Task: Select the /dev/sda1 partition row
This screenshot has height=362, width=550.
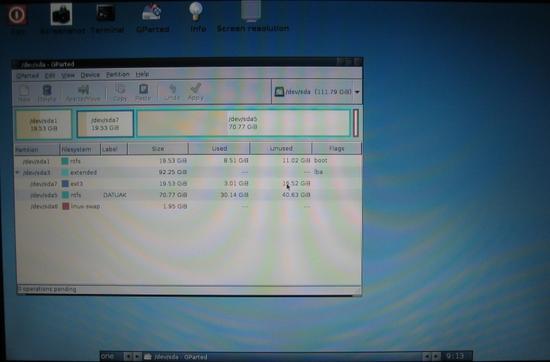Action: pyautogui.click(x=188, y=161)
